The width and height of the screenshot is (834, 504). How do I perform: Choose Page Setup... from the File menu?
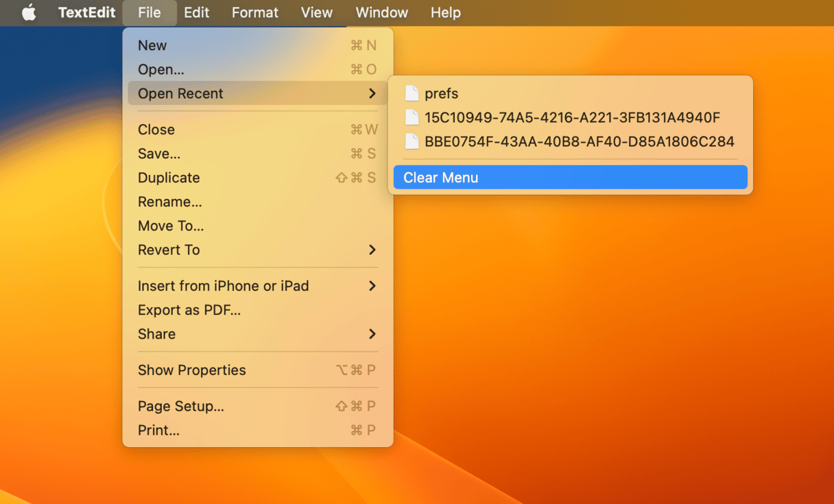point(258,406)
